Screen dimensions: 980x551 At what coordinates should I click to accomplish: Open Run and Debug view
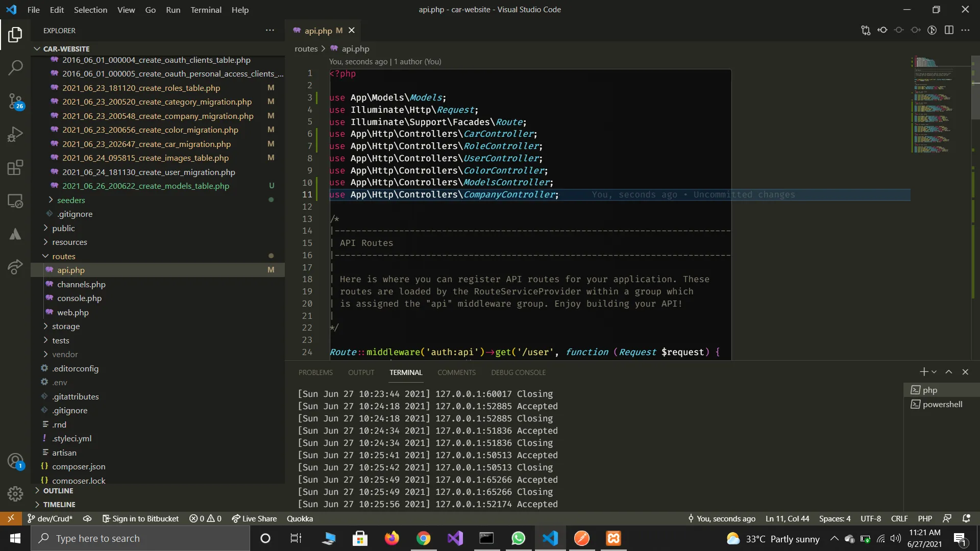click(x=15, y=134)
